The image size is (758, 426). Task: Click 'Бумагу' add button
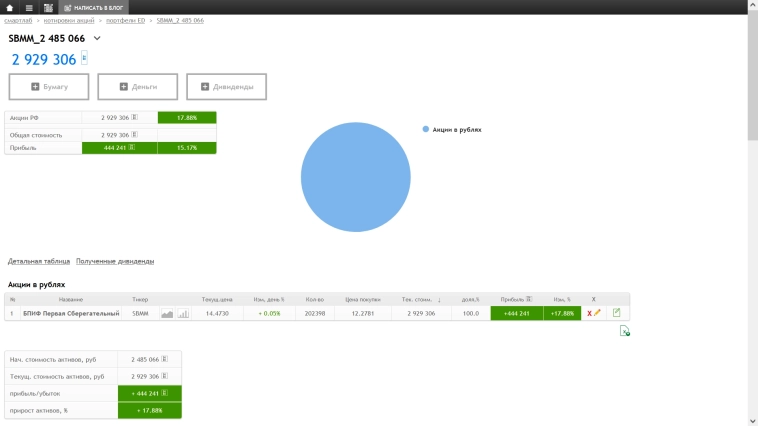click(49, 87)
